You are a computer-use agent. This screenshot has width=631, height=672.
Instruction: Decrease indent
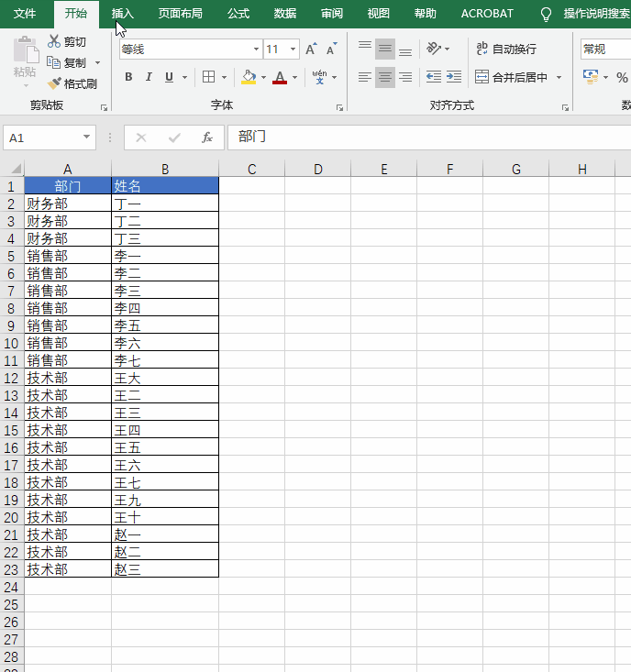[434, 77]
